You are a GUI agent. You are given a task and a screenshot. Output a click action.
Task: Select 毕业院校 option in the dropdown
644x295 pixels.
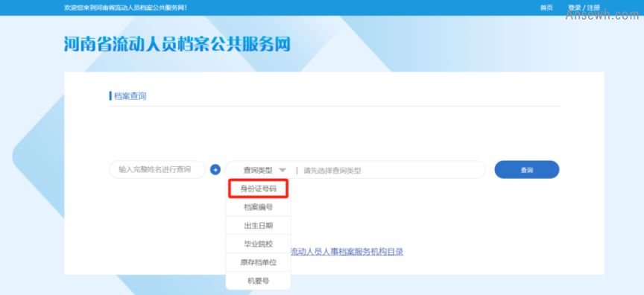tap(259, 244)
